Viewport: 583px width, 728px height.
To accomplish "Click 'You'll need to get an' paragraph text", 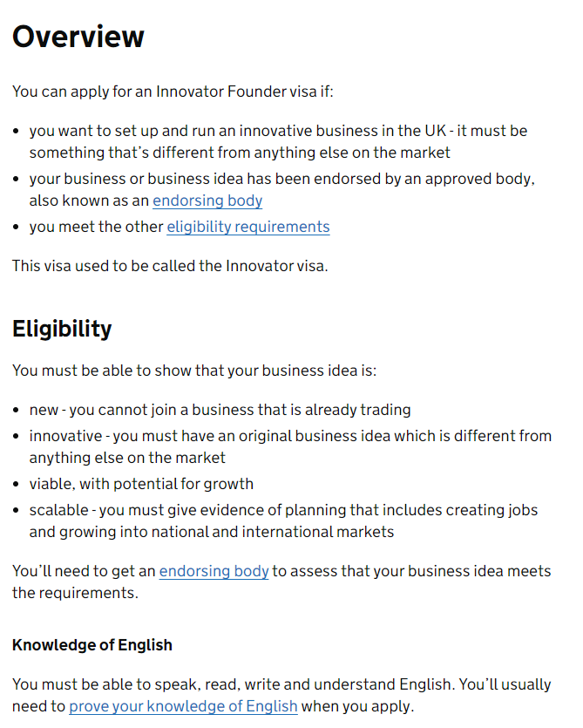I will point(281,582).
